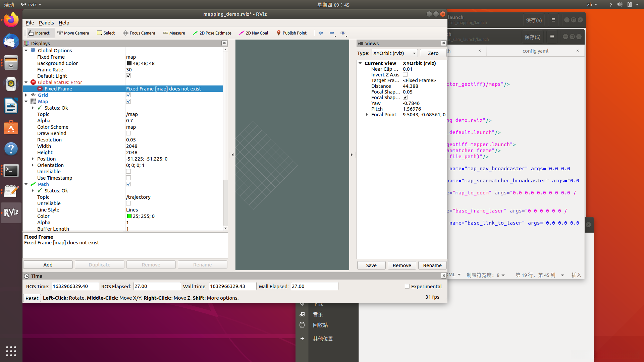Click the Publish Point tool

click(x=291, y=33)
